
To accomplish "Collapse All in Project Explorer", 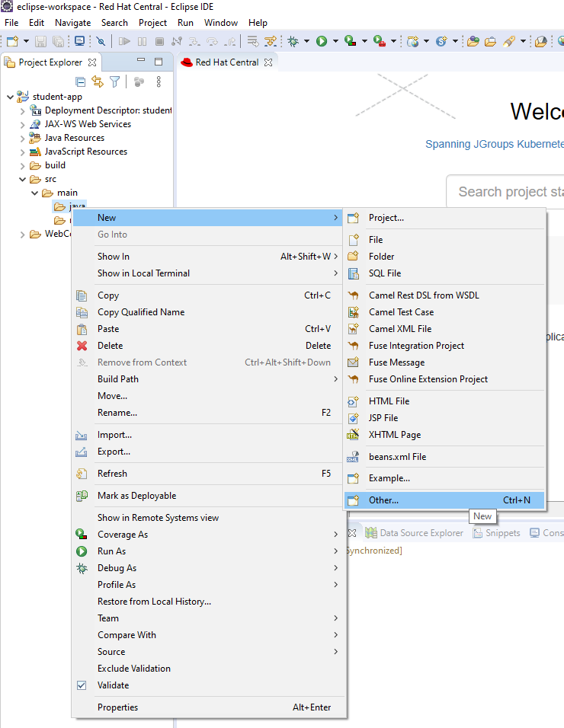I will click(x=80, y=82).
